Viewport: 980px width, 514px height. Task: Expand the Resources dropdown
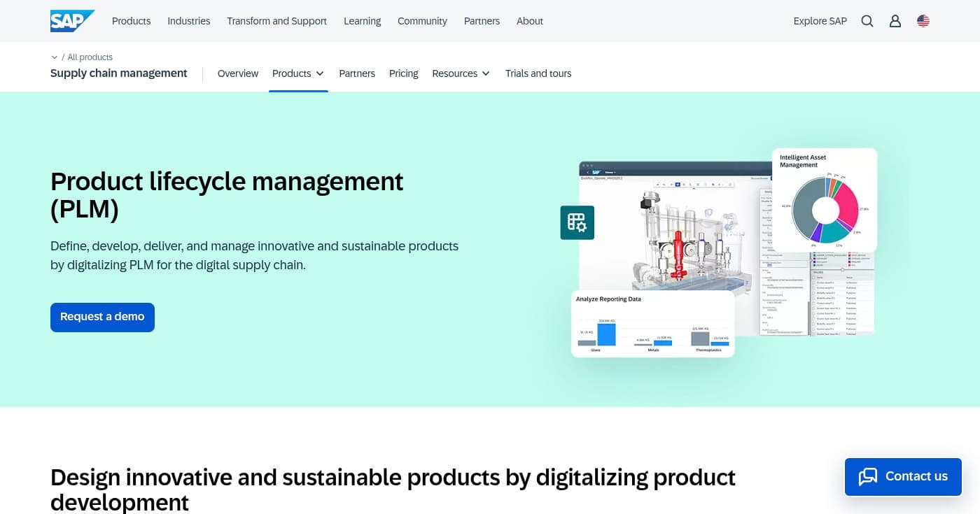coord(460,73)
